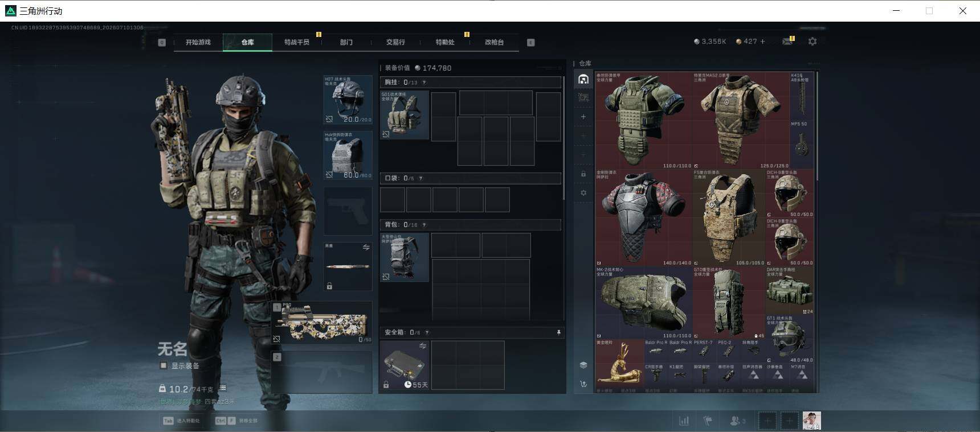
Task: Open the 特勤处 tab
Action: pos(445,42)
